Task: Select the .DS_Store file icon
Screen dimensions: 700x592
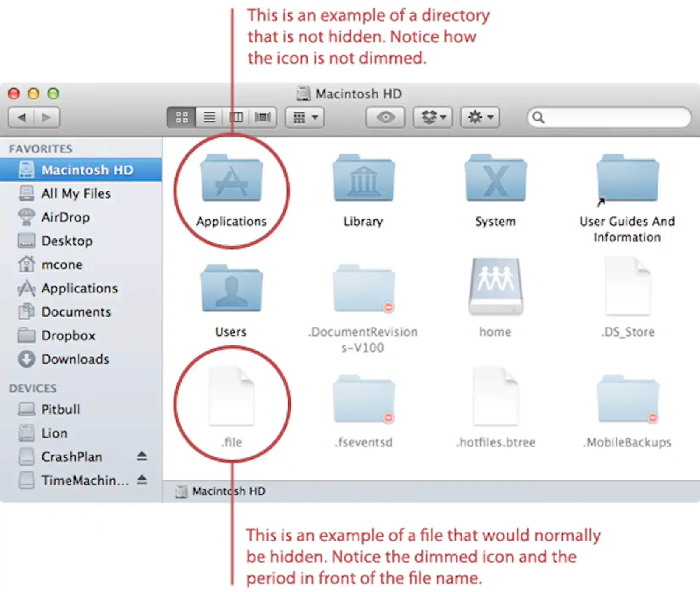Action: point(627,286)
